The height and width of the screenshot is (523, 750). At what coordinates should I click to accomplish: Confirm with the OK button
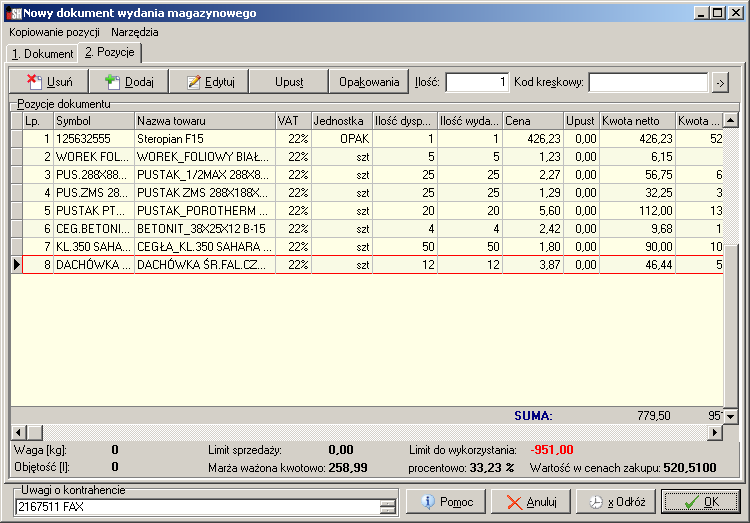tap(701, 501)
